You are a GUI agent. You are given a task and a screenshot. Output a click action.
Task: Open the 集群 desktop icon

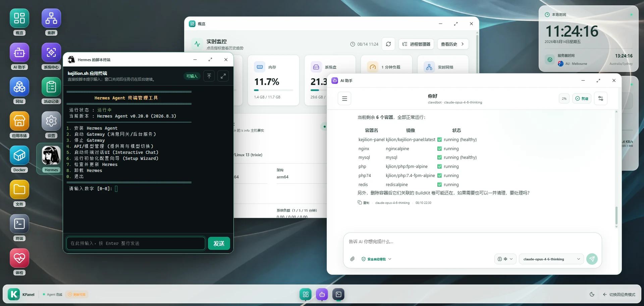(51, 22)
